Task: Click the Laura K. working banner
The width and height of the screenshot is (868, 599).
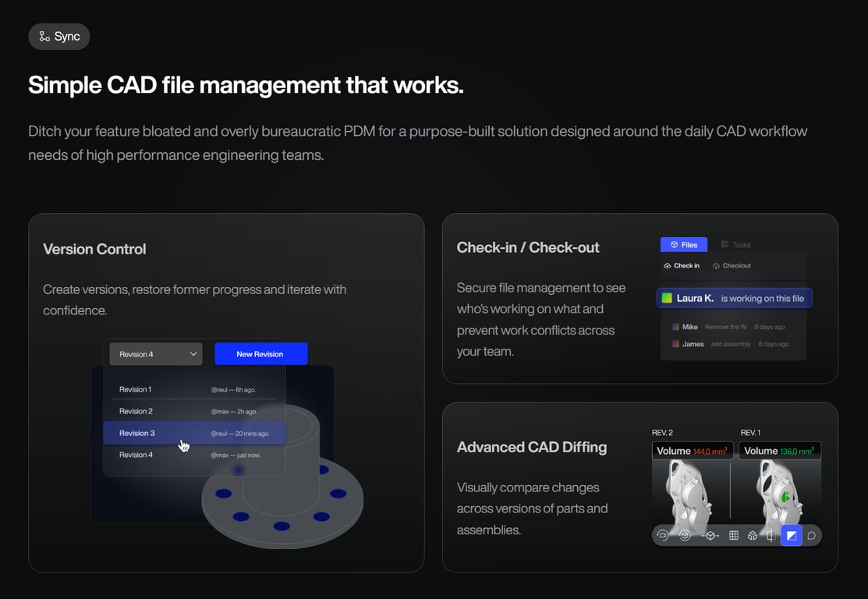Action: point(733,297)
